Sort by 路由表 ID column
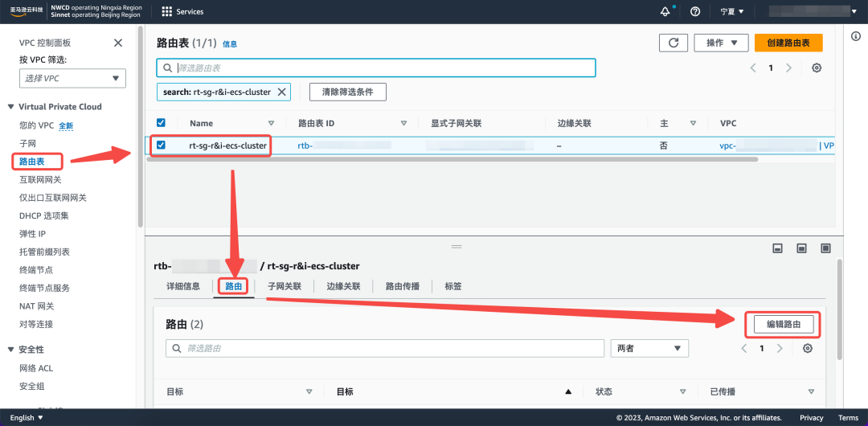This screenshot has width=868, height=426. [403, 123]
